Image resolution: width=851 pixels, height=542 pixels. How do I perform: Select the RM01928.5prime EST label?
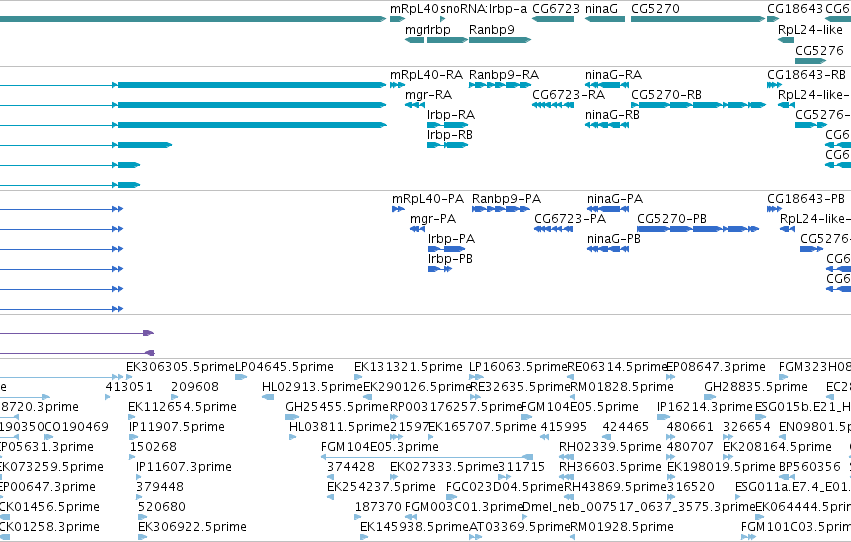(621, 528)
